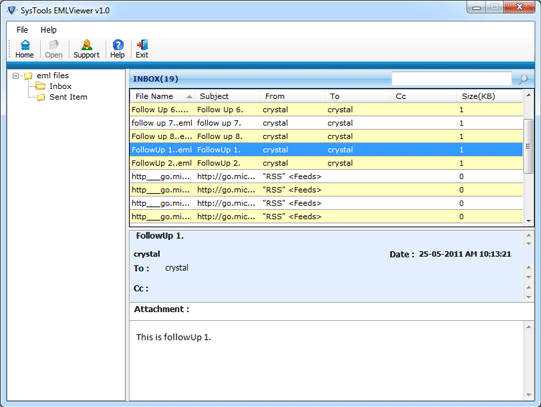Click the Help toolbar icon
This screenshot has height=407, width=541.
(x=118, y=49)
